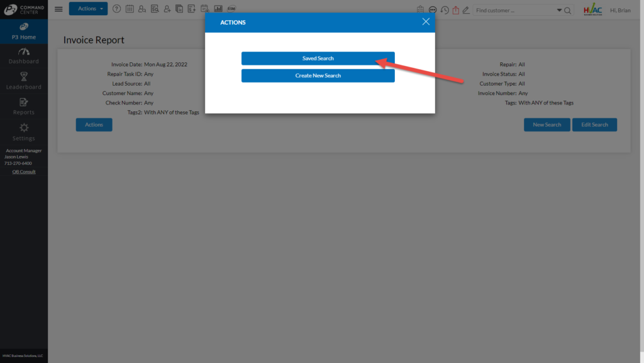Click the clipboard checklist icon

[420, 10]
